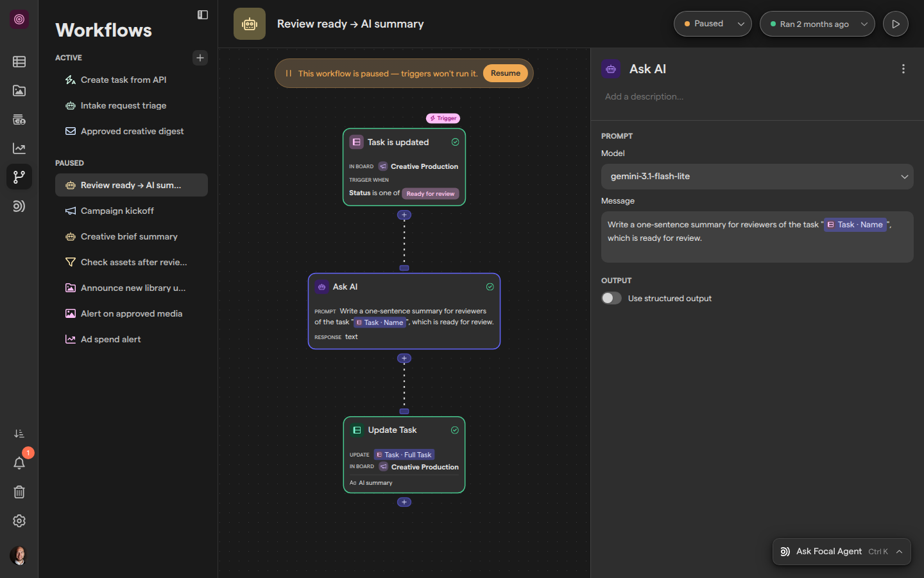Image resolution: width=924 pixels, height=578 pixels.
Task: Open the tables view in left rail
Action: coord(19,62)
